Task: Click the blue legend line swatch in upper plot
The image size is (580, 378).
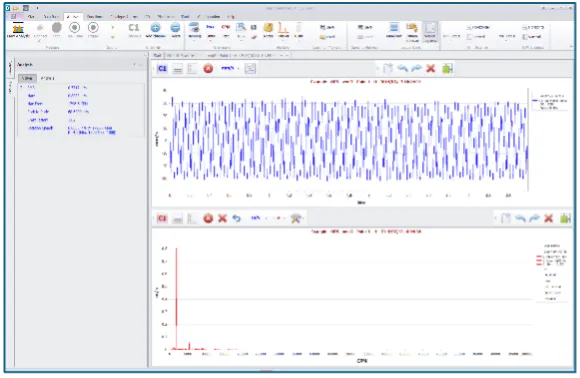Action: click(x=536, y=101)
